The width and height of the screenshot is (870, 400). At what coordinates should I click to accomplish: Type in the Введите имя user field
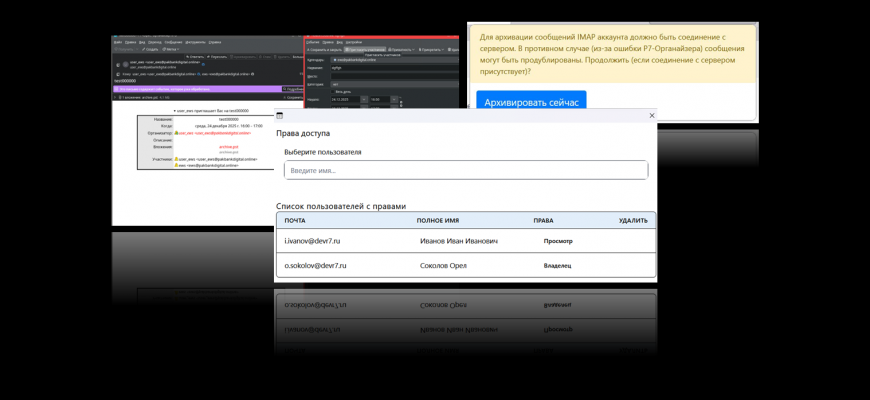coord(465,171)
